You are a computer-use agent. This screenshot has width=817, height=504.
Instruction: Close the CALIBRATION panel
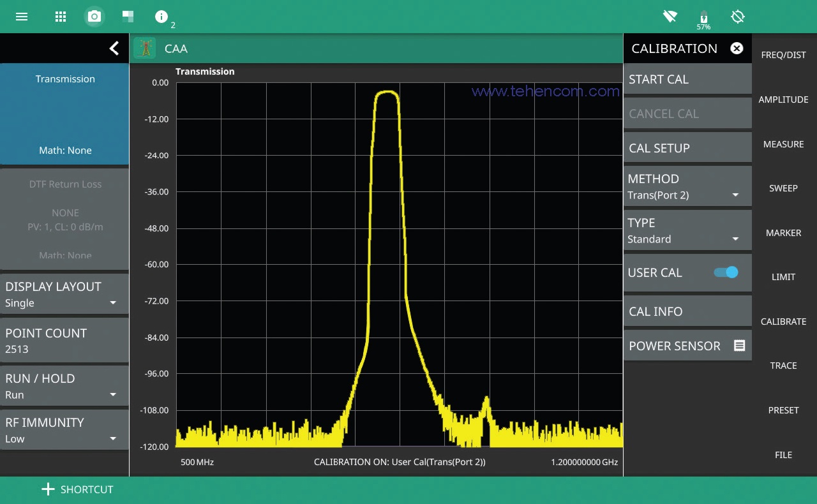pos(737,48)
